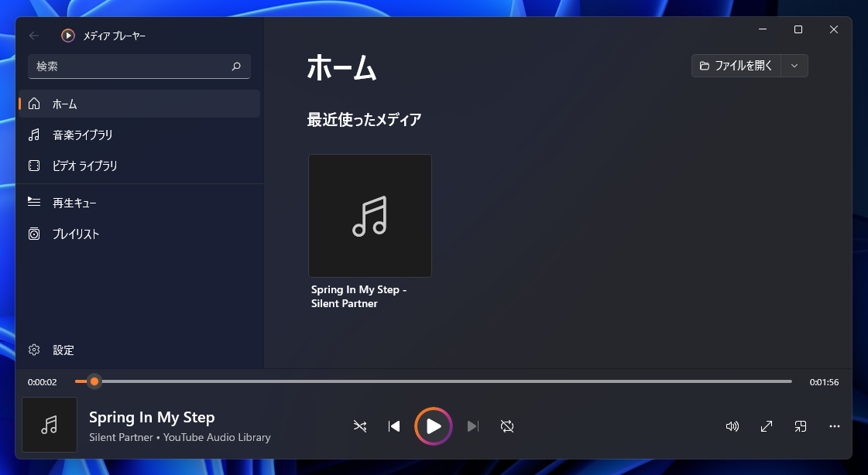Start playback with the play button

pyautogui.click(x=434, y=426)
